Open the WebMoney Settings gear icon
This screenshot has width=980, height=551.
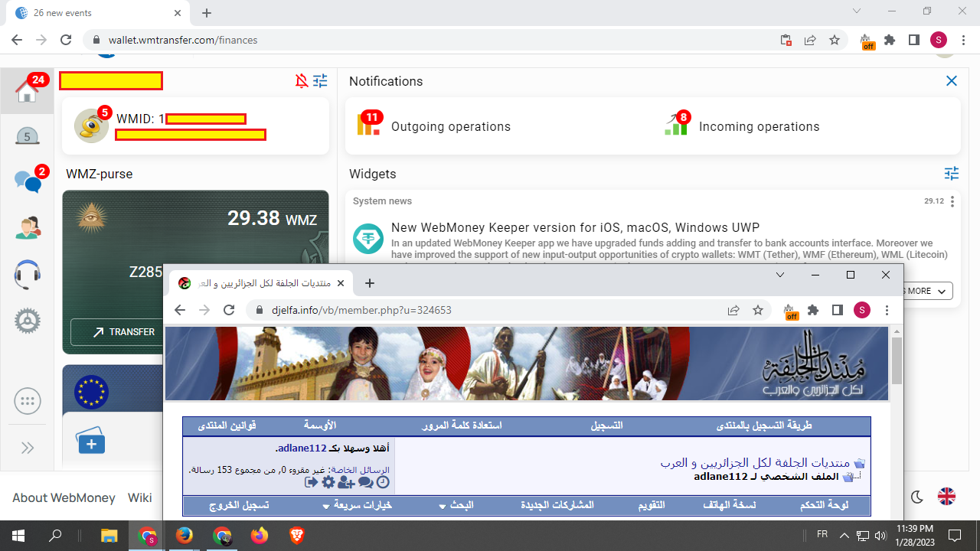click(28, 321)
